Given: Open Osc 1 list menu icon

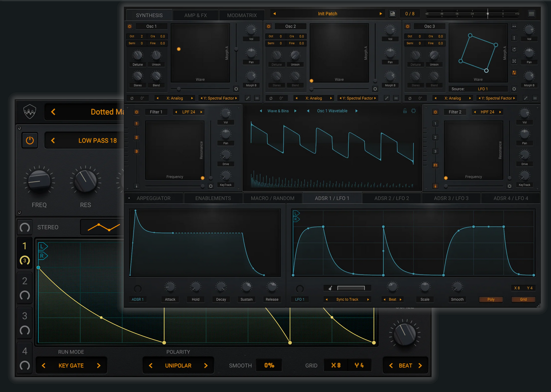Looking at the screenshot, I should pos(257,98).
